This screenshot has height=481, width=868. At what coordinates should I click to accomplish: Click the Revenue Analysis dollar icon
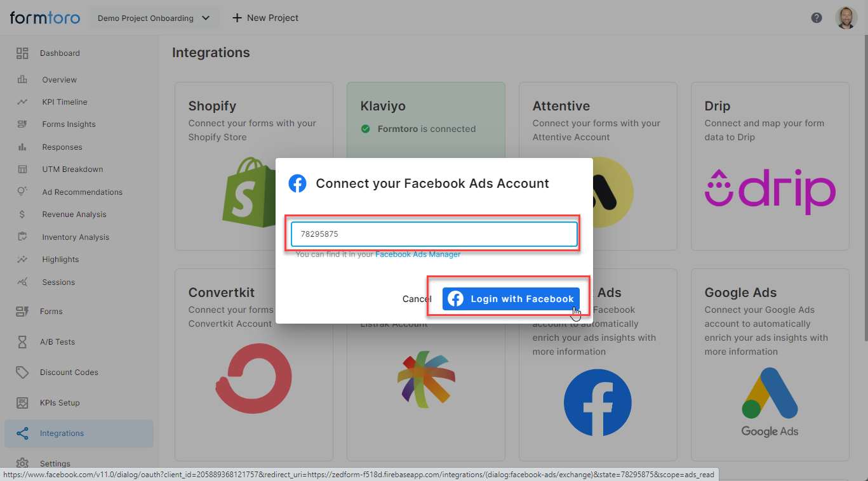(22, 214)
